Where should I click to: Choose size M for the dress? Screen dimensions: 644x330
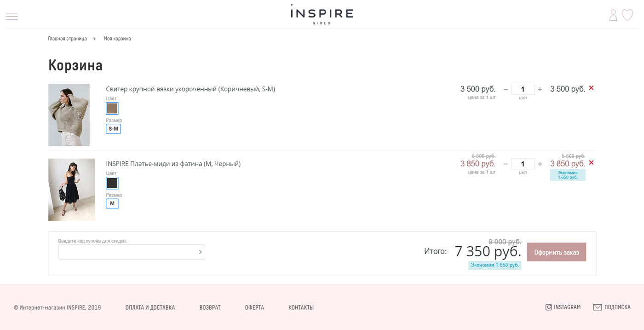[x=112, y=203]
